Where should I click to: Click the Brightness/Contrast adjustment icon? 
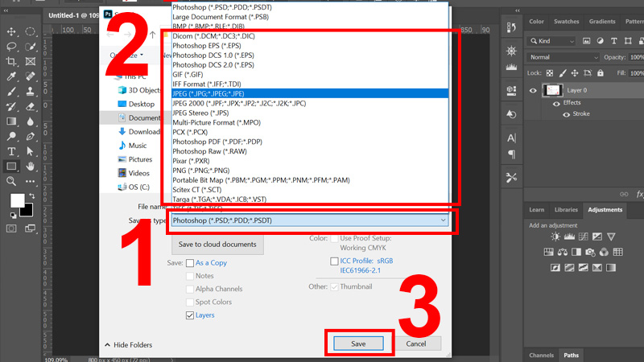click(x=555, y=237)
